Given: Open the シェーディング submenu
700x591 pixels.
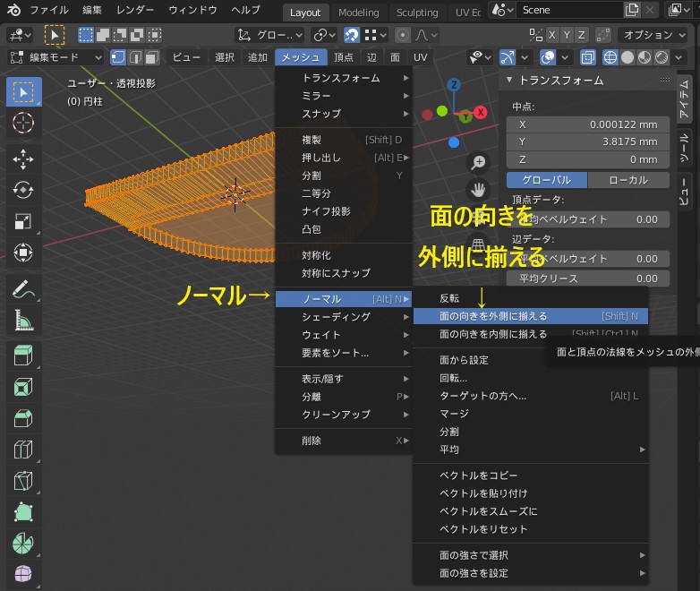Looking at the screenshot, I should pyautogui.click(x=344, y=317).
